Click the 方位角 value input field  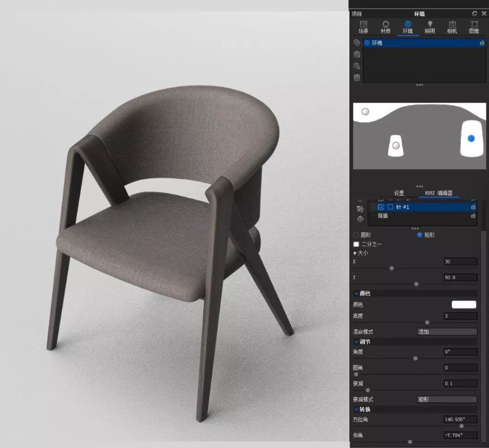[x=460, y=419]
